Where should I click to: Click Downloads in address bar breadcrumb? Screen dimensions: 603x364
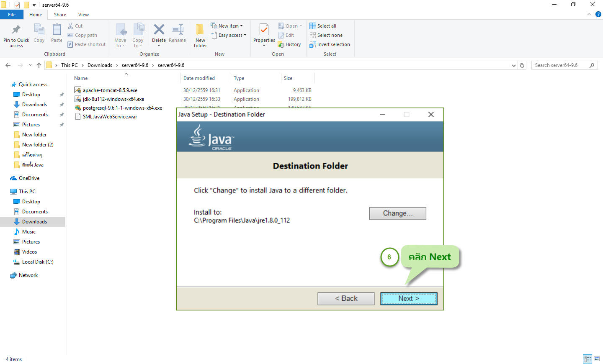pos(100,65)
